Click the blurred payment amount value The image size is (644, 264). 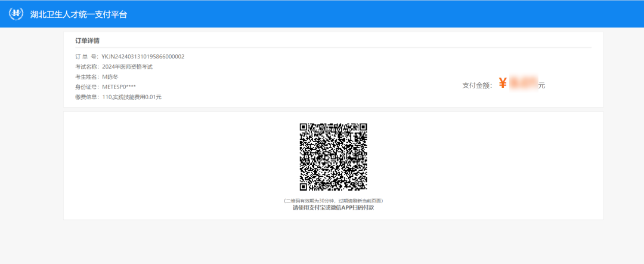click(x=523, y=84)
